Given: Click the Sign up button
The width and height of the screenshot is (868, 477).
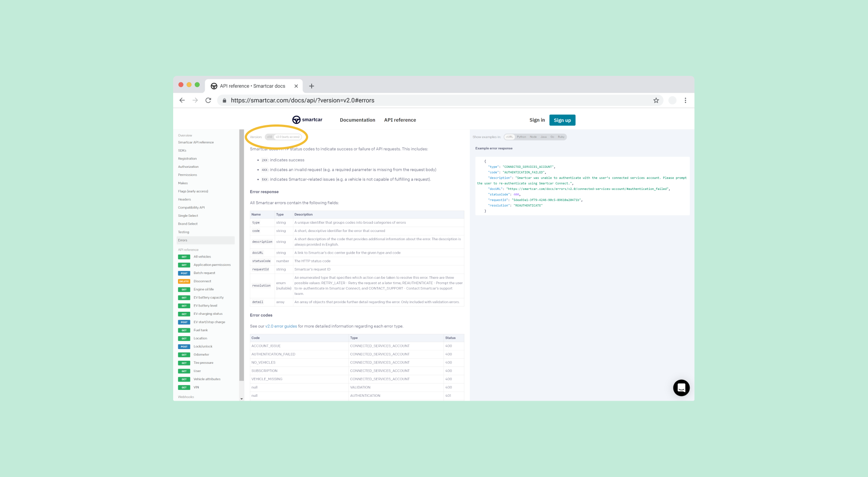Looking at the screenshot, I should 562,120.
